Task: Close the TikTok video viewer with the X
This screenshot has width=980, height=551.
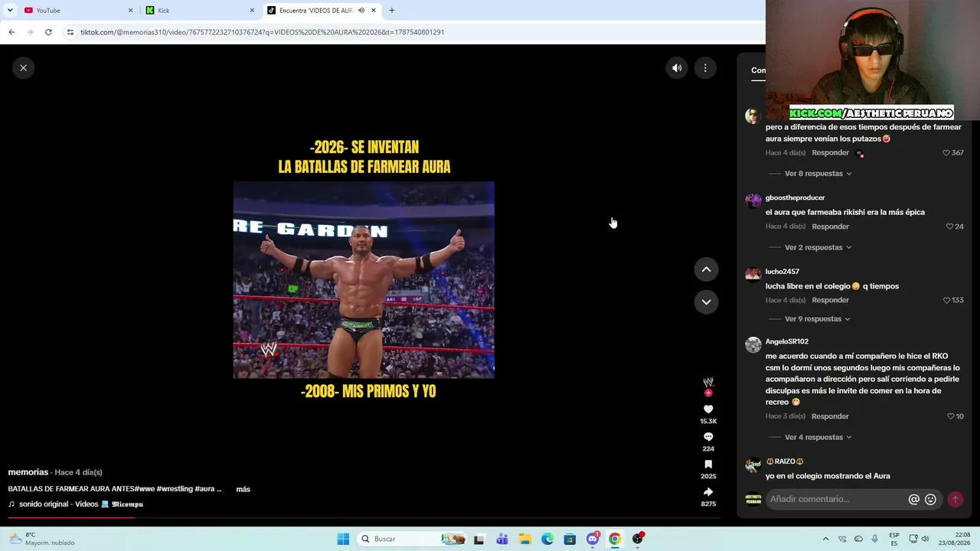Action: pos(23,68)
